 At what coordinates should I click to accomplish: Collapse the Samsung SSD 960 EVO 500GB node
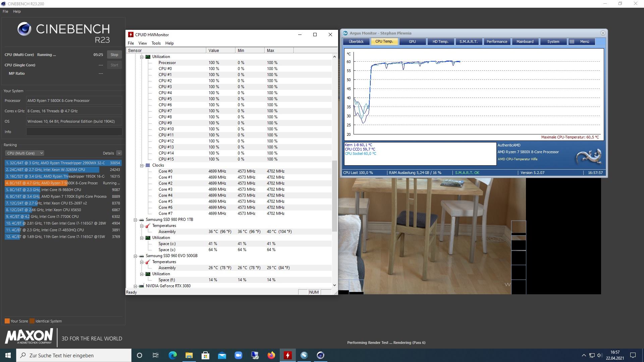point(136,256)
